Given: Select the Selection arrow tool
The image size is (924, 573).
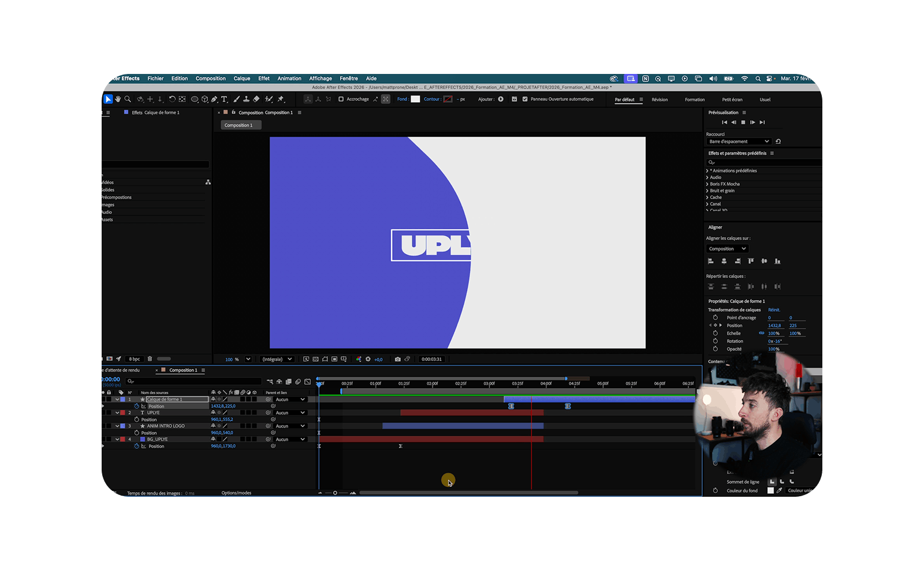Looking at the screenshot, I should click(108, 99).
